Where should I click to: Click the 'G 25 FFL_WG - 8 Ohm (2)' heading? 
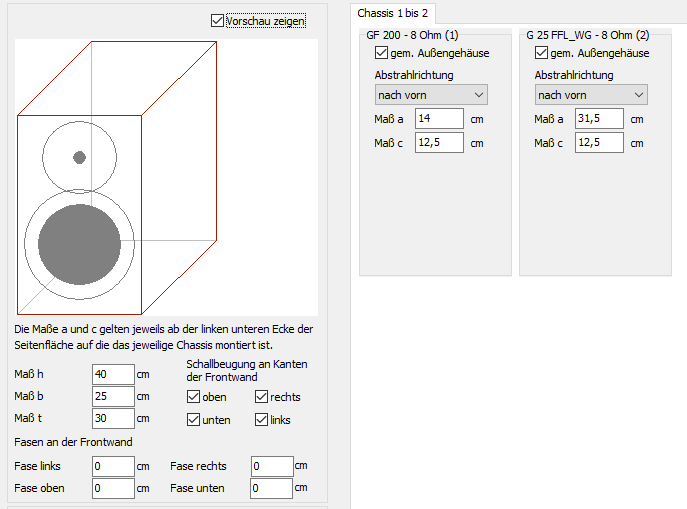tap(588, 35)
